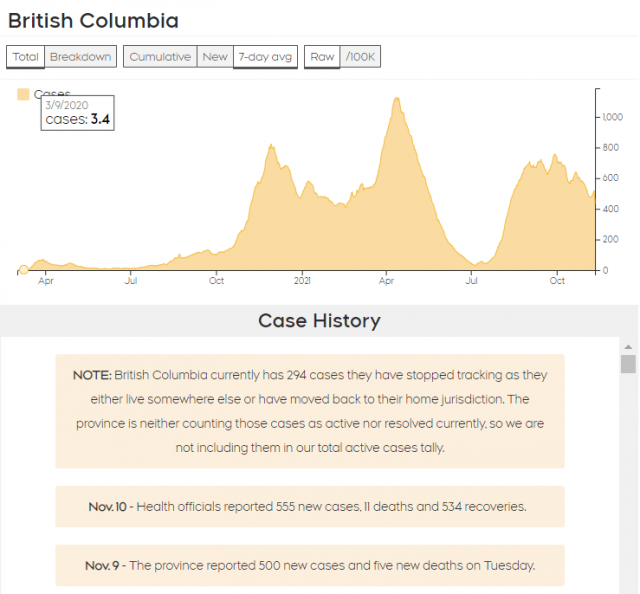Switch to Breakdown view

click(80, 57)
